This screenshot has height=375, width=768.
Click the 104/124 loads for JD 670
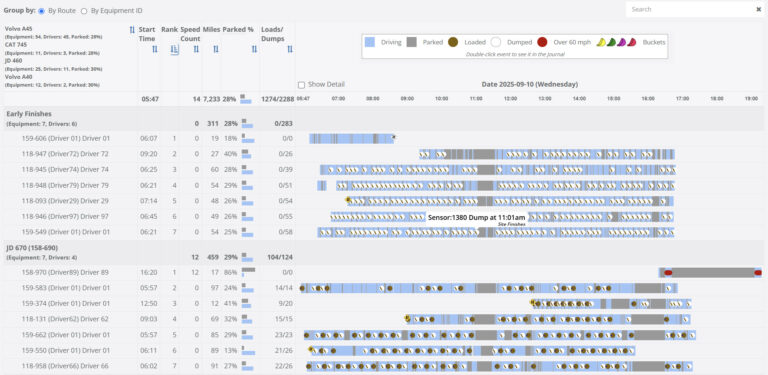pyautogui.click(x=280, y=257)
